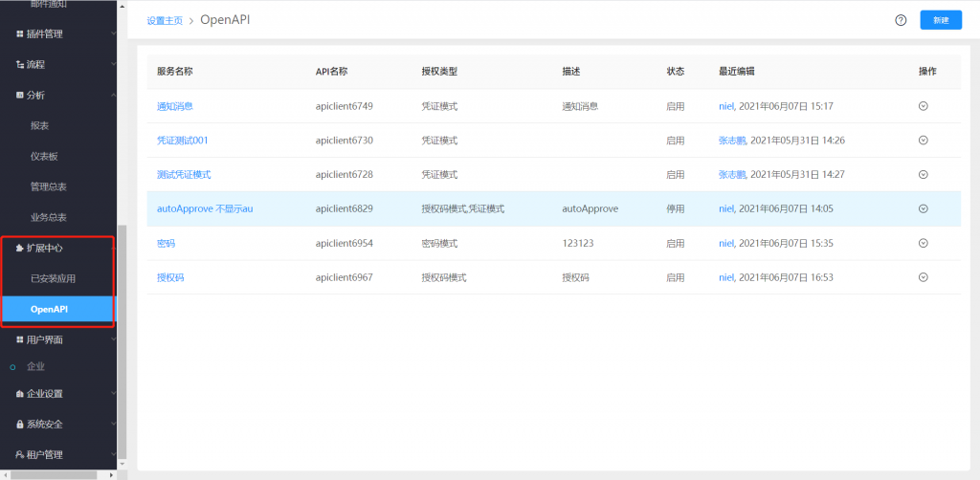This screenshot has width=980, height=480.
Task: Open action menu icon for 密码 row
Action: (924, 243)
